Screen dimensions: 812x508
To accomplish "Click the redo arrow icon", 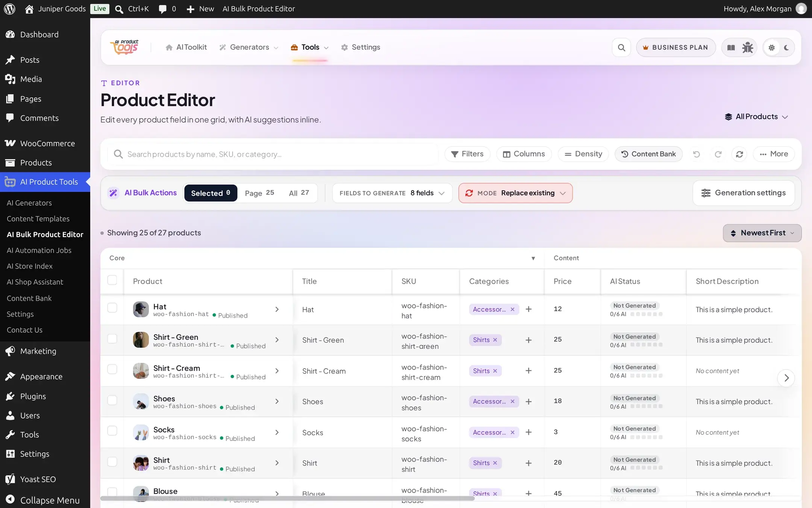I will click(x=718, y=154).
